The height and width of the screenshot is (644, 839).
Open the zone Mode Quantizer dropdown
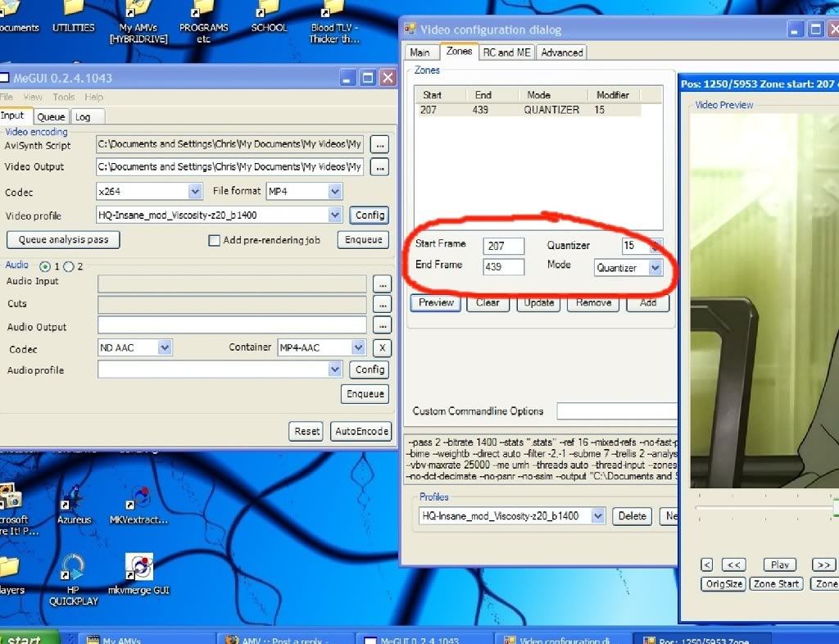(x=655, y=267)
